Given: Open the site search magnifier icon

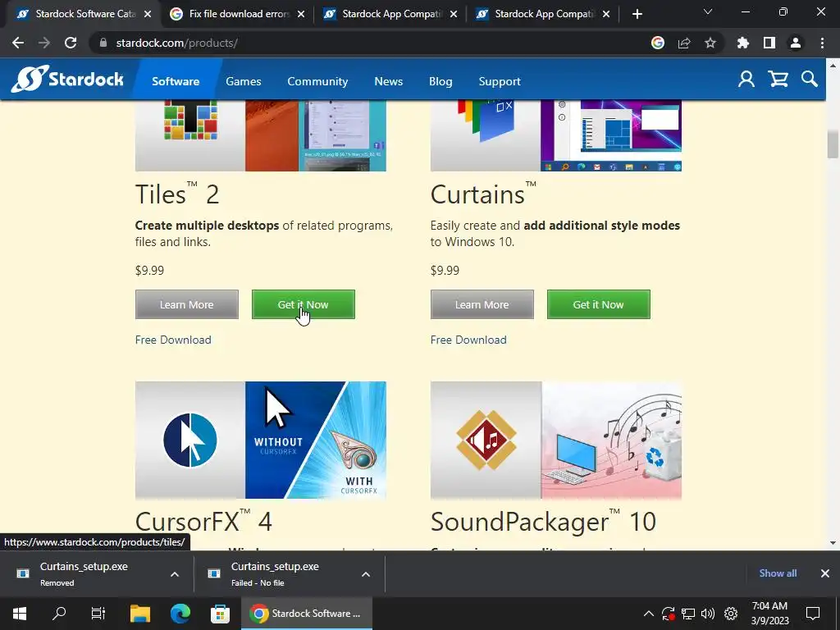Looking at the screenshot, I should click(x=810, y=80).
